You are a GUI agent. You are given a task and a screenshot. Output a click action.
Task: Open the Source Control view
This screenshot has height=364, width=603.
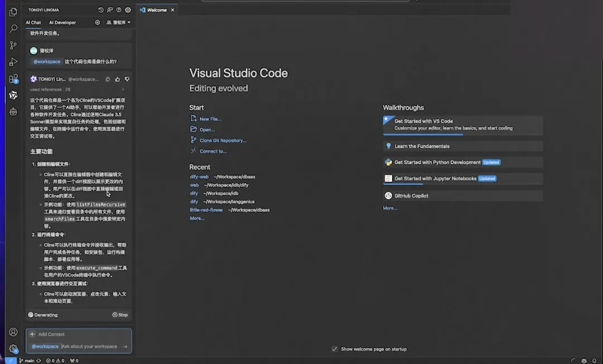pyautogui.click(x=13, y=45)
